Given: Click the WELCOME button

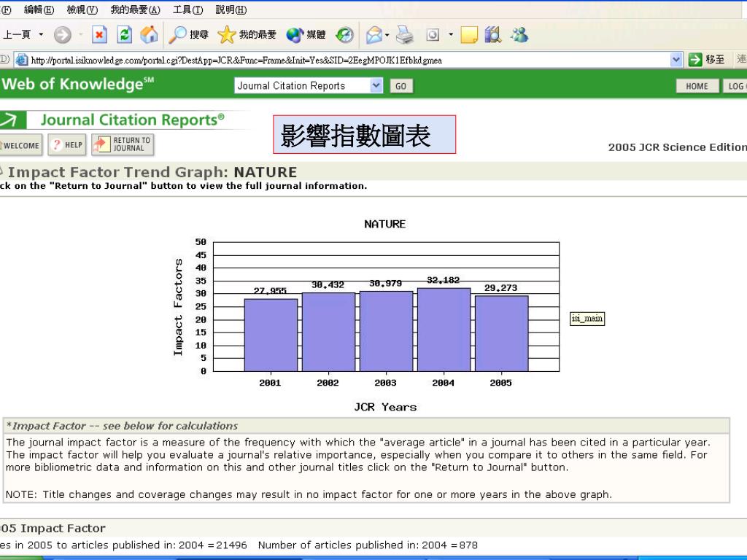Looking at the screenshot, I should click(21, 145).
